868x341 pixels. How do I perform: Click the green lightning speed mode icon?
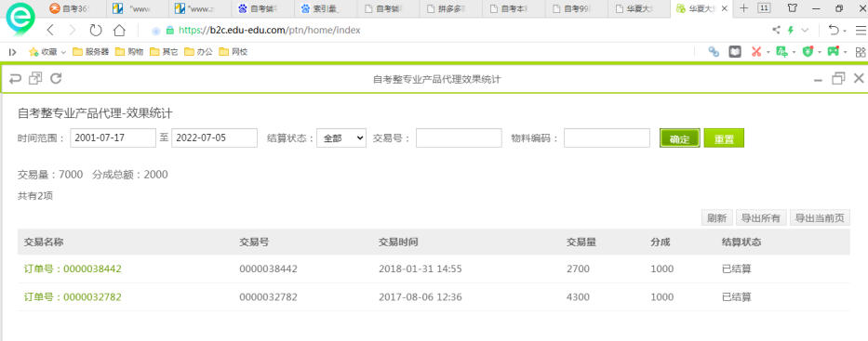point(791,31)
